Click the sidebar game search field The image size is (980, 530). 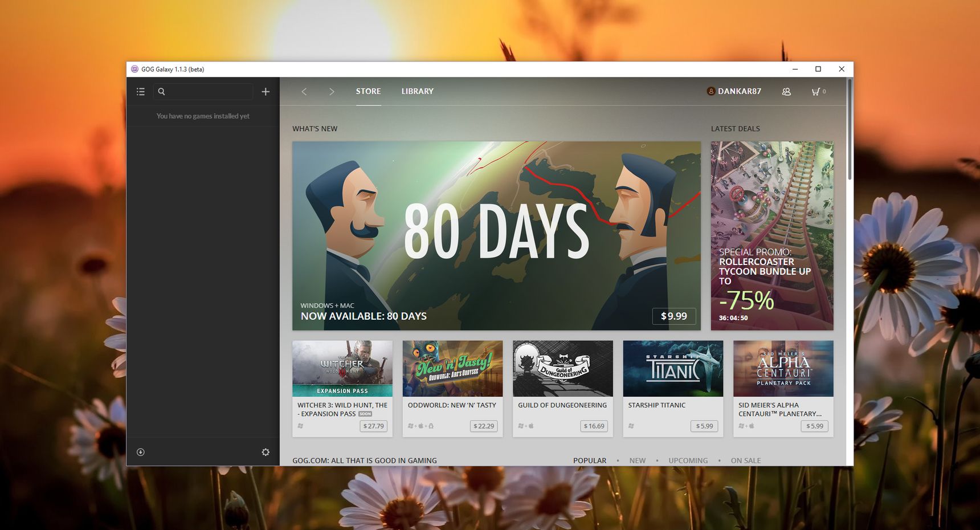click(203, 92)
